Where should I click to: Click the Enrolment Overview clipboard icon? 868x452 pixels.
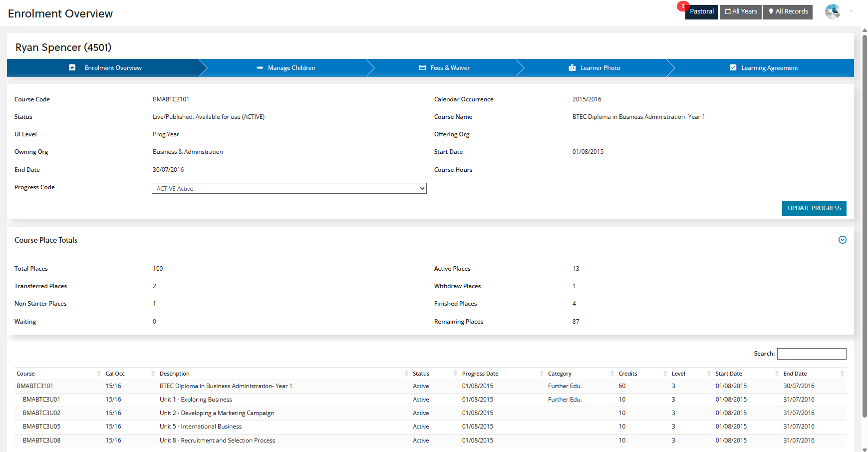point(72,67)
